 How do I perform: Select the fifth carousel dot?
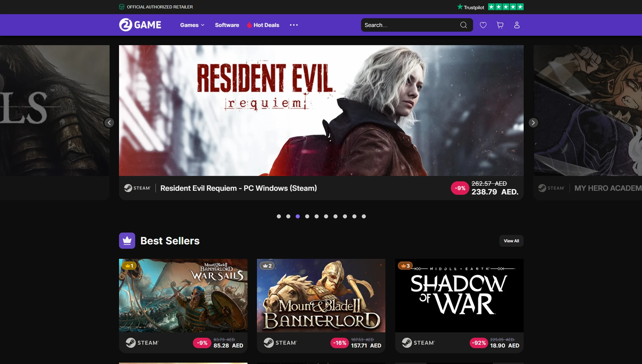pos(317,216)
